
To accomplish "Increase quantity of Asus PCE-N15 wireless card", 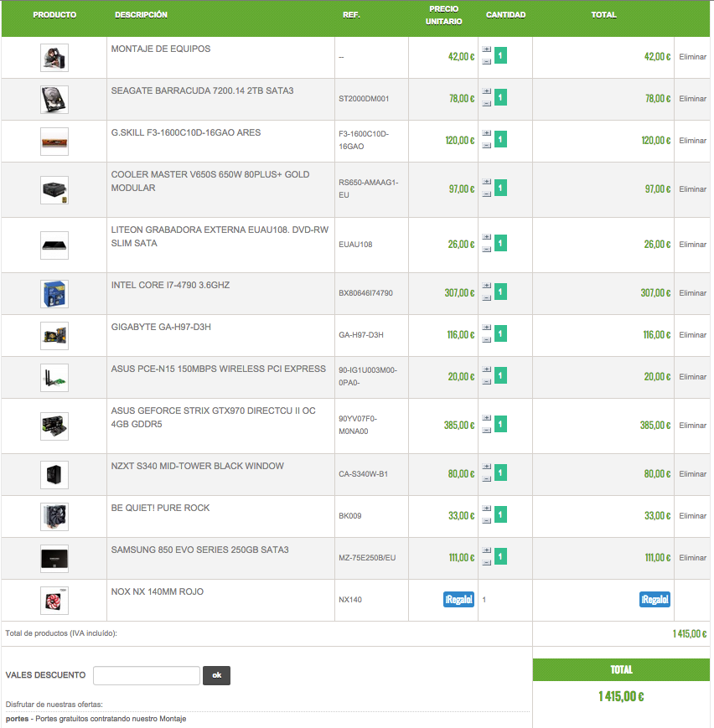I will click(x=486, y=369).
